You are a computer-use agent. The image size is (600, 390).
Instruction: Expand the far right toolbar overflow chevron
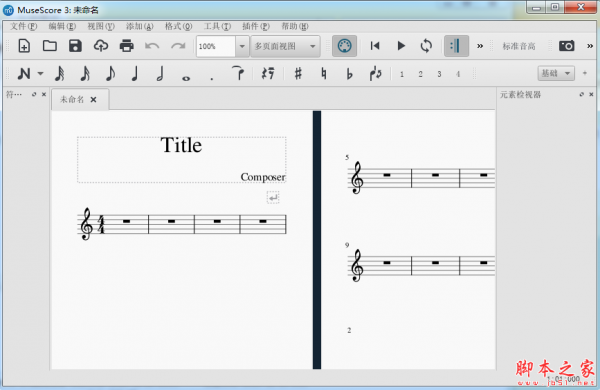point(590,46)
